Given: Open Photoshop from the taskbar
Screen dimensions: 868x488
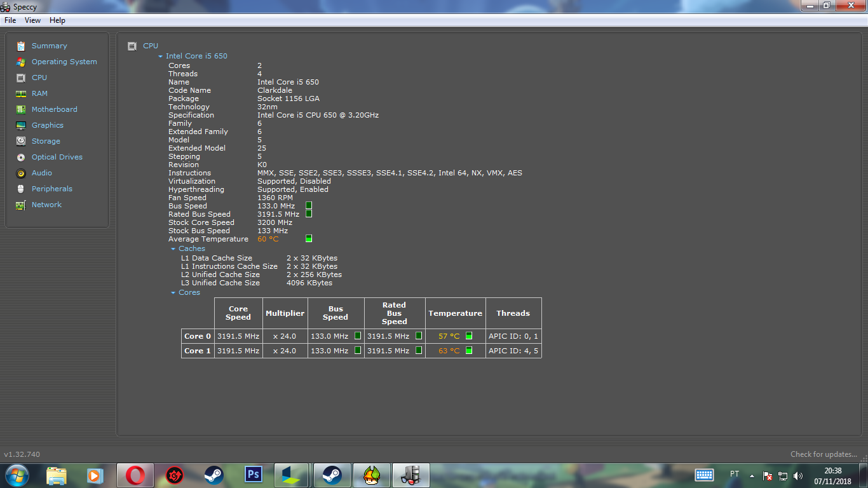Looking at the screenshot, I should pyautogui.click(x=254, y=475).
